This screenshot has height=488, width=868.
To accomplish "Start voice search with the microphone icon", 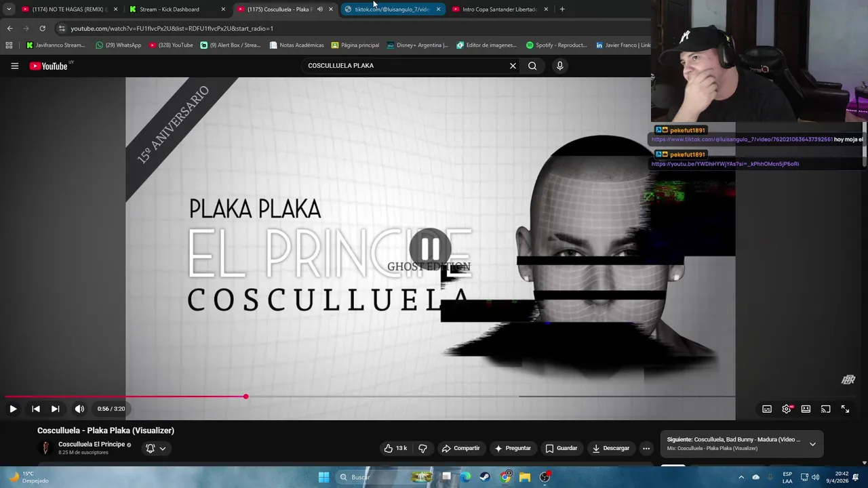I will (559, 66).
